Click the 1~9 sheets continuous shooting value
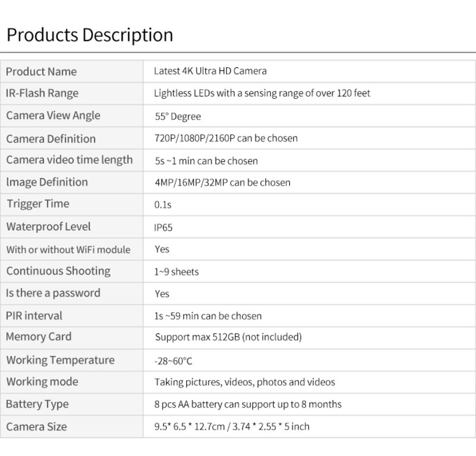 point(176,272)
